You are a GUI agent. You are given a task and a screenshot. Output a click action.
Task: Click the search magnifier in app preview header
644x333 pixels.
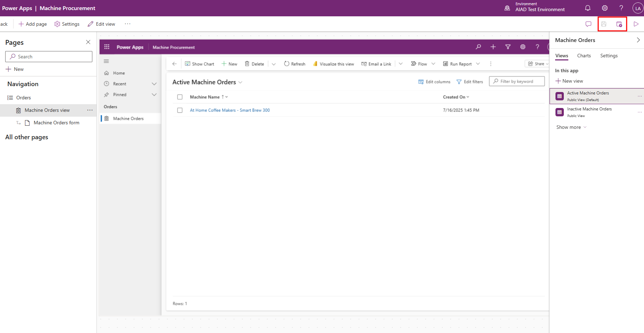[478, 47]
